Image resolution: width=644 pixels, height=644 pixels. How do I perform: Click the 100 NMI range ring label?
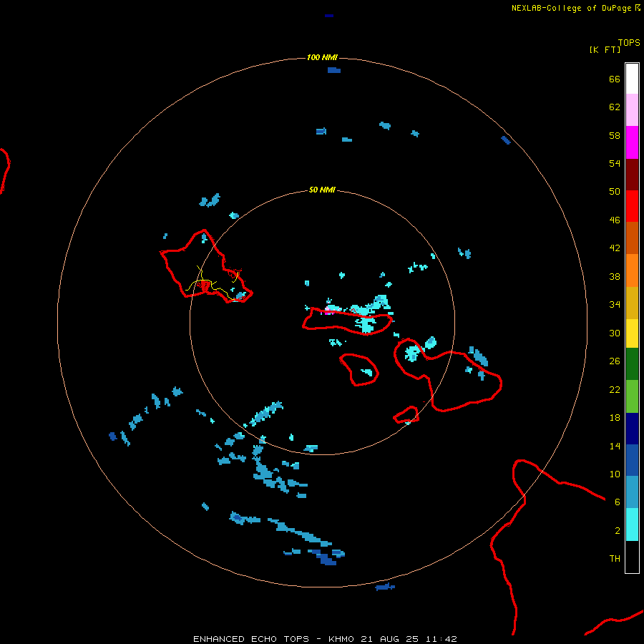tap(322, 57)
